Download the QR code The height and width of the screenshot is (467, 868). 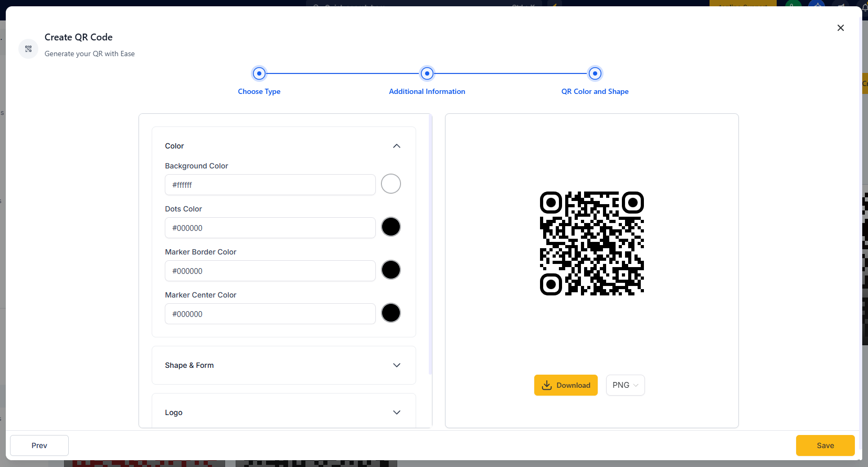pos(566,385)
